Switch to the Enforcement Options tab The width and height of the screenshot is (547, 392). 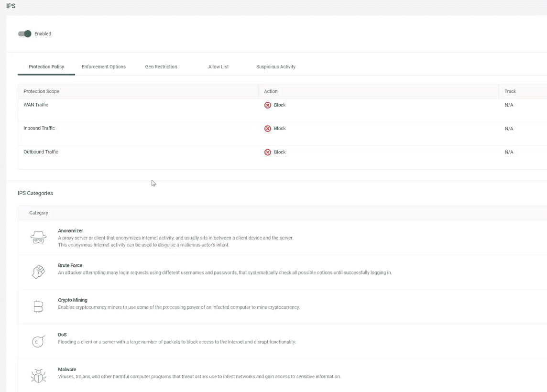tap(104, 67)
